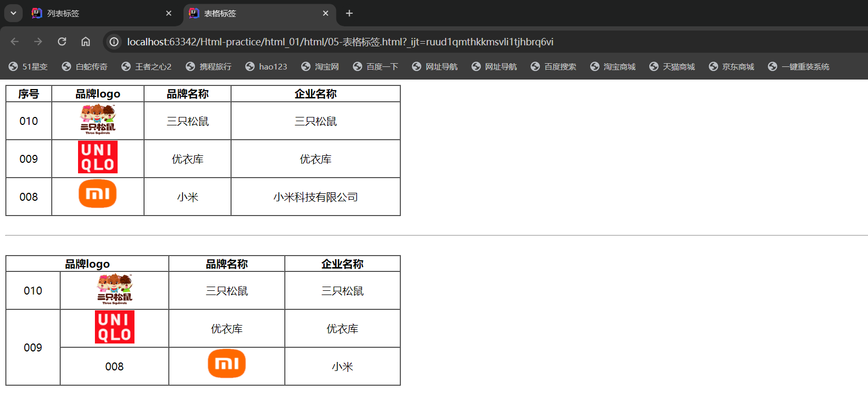
Task: Reload the current page
Action: tap(62, 42)
